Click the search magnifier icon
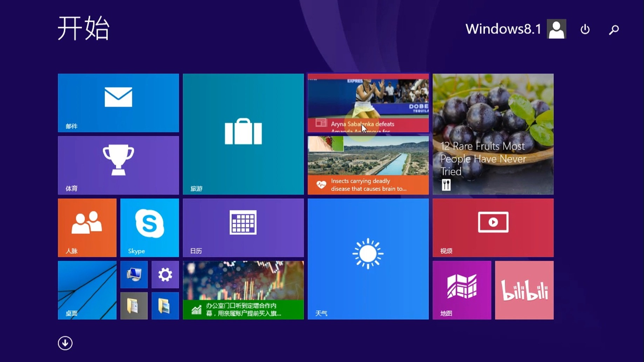Viewport: 644px width, 362px height. [x=614, y=29]
